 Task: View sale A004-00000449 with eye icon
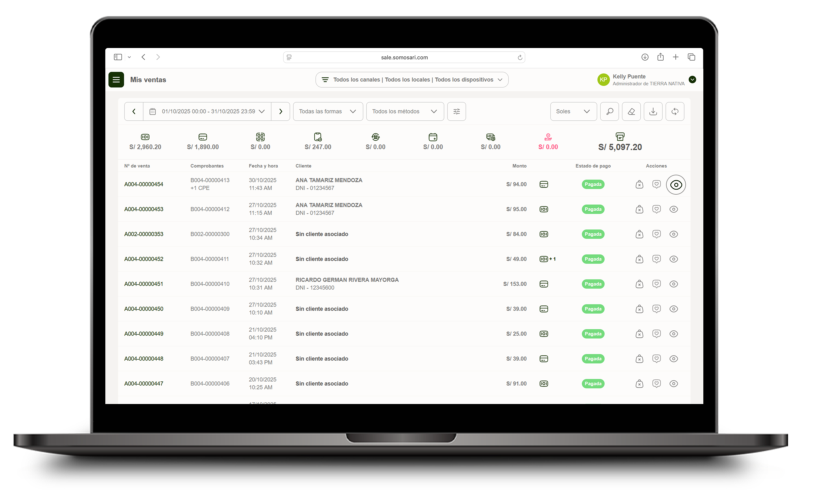(674, 334)
